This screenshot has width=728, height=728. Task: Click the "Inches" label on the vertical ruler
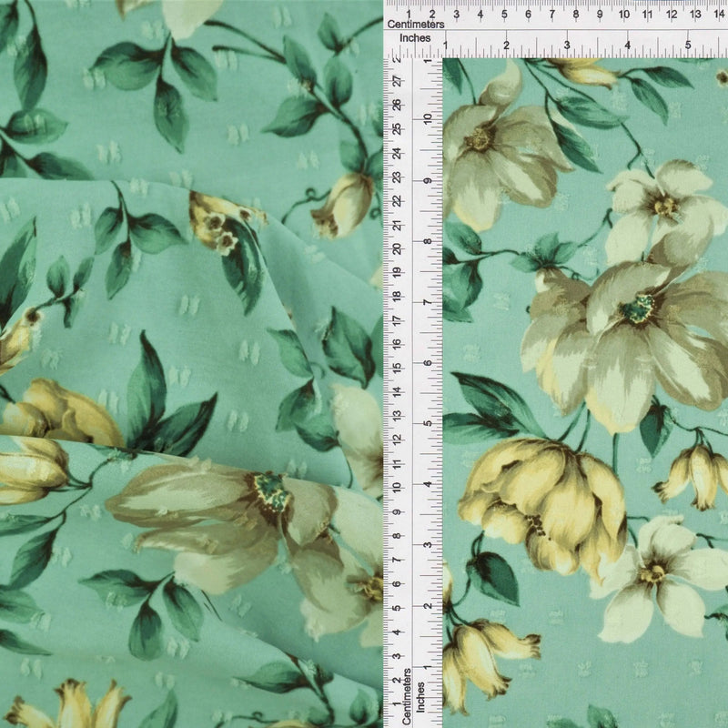tap(420, 697)
